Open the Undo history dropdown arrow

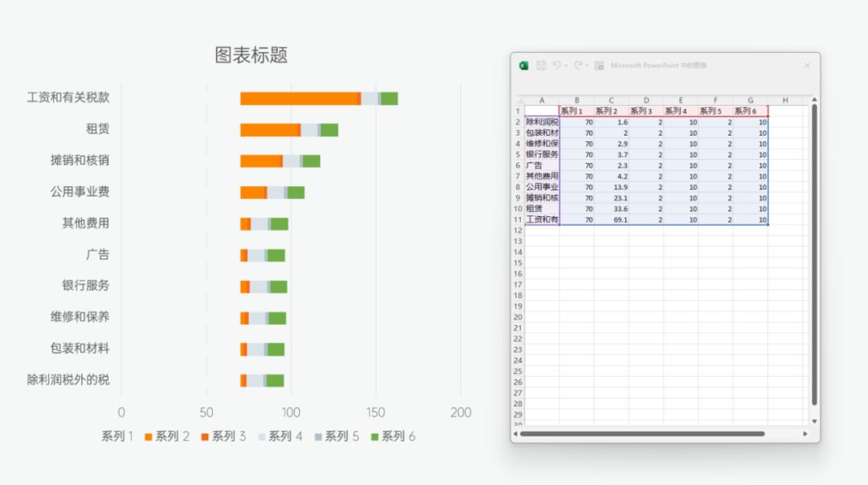point(566,66)
